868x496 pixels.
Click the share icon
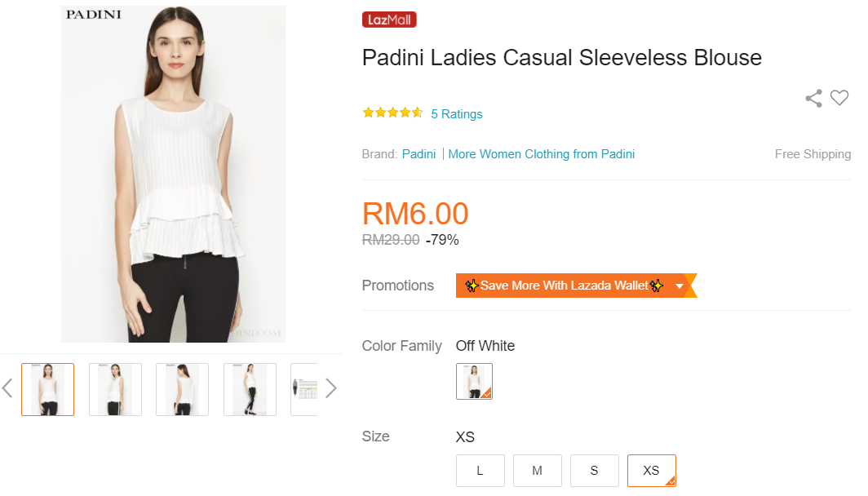(813, 99)
